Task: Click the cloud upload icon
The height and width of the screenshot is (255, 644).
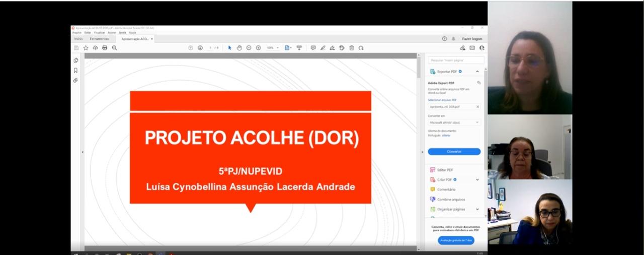Action: pos(95,48)
